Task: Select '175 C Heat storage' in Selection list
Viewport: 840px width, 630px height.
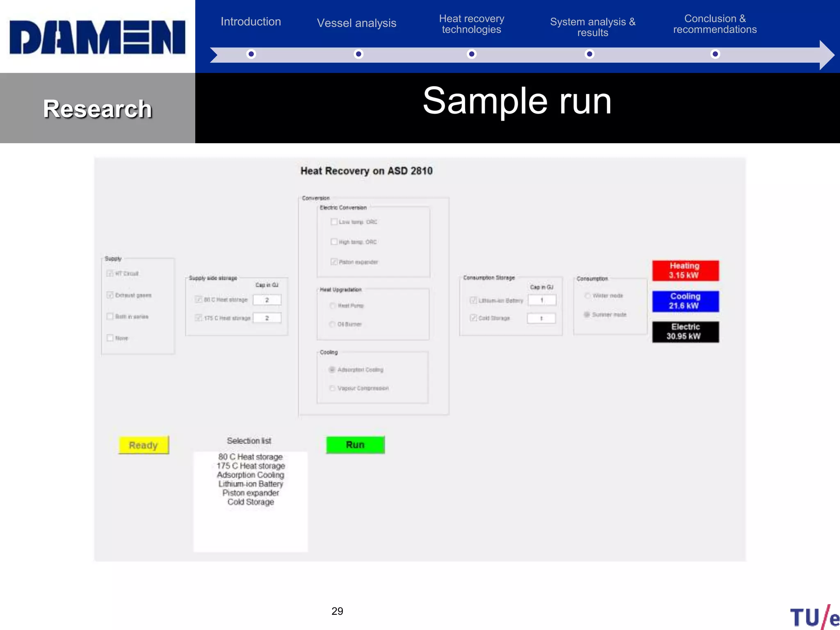Action: 251,466
